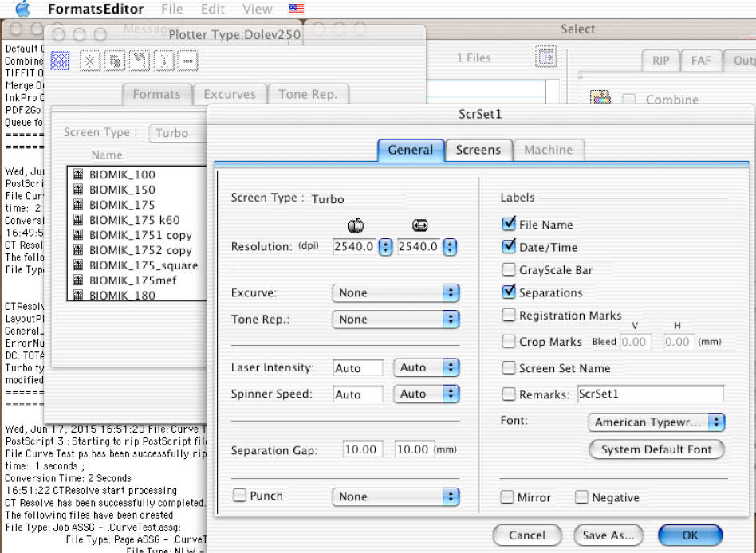The height and width of the screenshot is (553, 756).
Task: Click the OK button
Action: click(690, 535)
